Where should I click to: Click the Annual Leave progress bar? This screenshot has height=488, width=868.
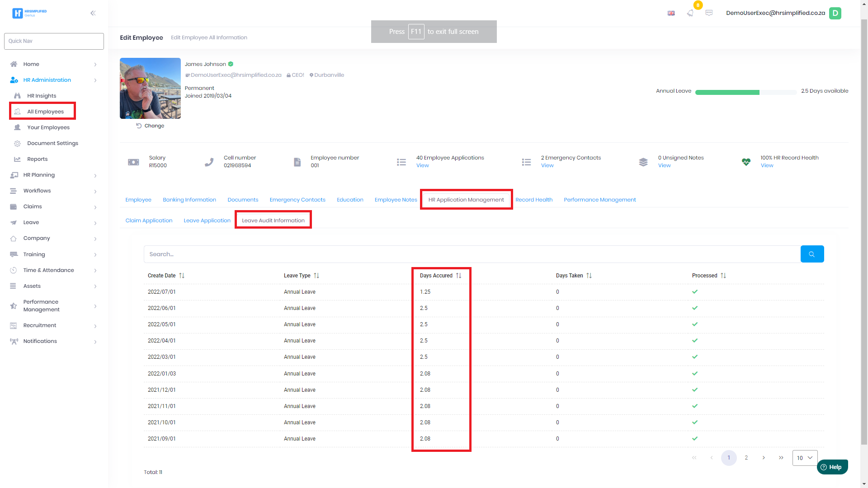coord(745,92)
